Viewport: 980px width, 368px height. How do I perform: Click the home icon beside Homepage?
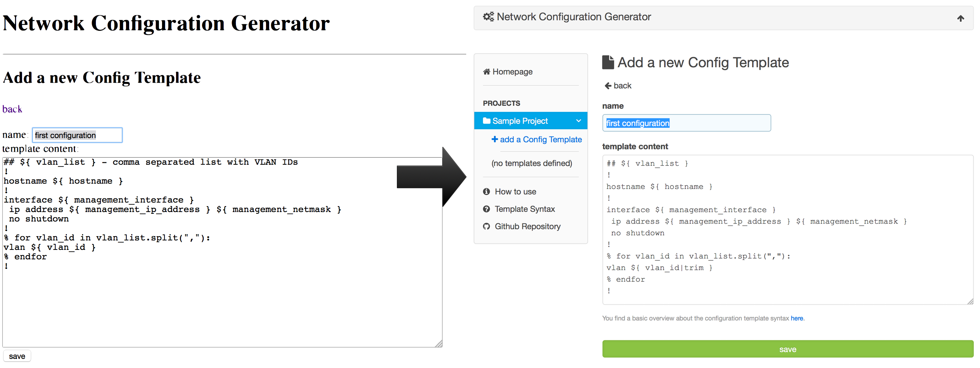(486, 71)
